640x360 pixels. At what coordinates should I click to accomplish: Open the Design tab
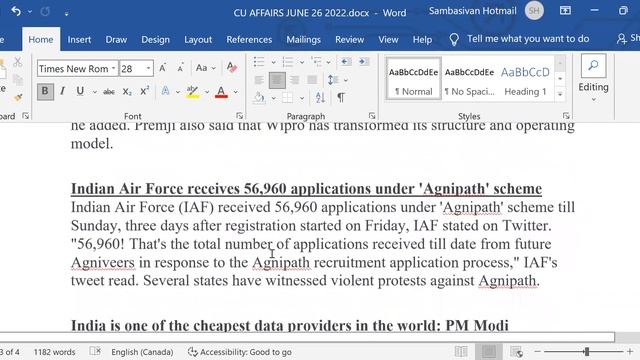pos(155,40)
